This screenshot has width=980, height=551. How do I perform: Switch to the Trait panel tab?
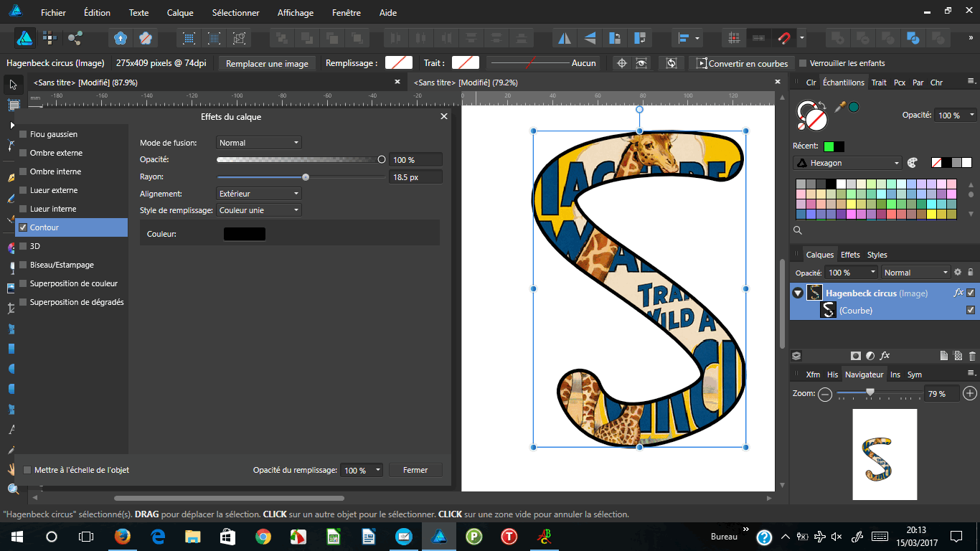[879, 83]
